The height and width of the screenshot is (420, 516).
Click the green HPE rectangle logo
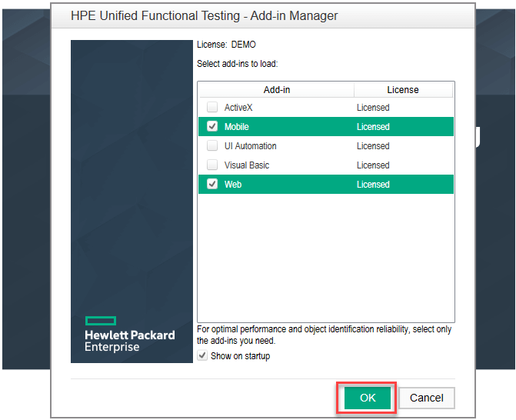click(100, 320)
